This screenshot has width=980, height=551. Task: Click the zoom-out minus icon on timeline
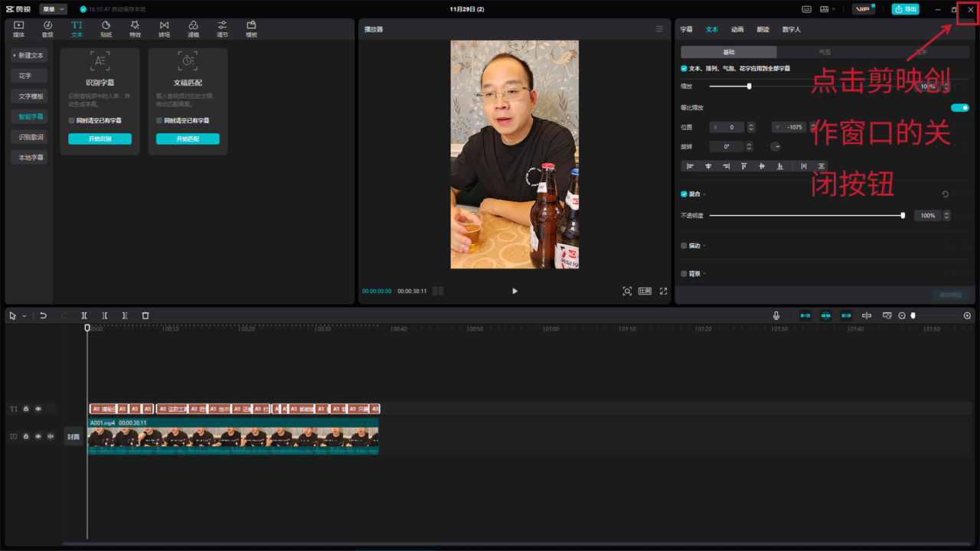tap(902, 315)
